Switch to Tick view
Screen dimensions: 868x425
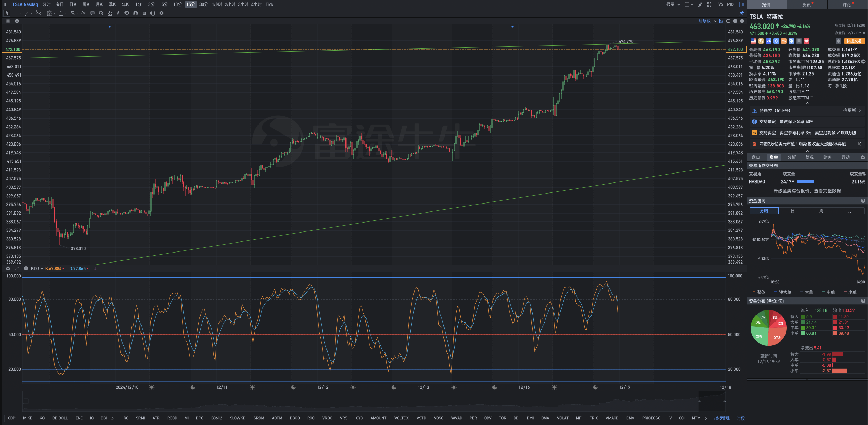269,4
